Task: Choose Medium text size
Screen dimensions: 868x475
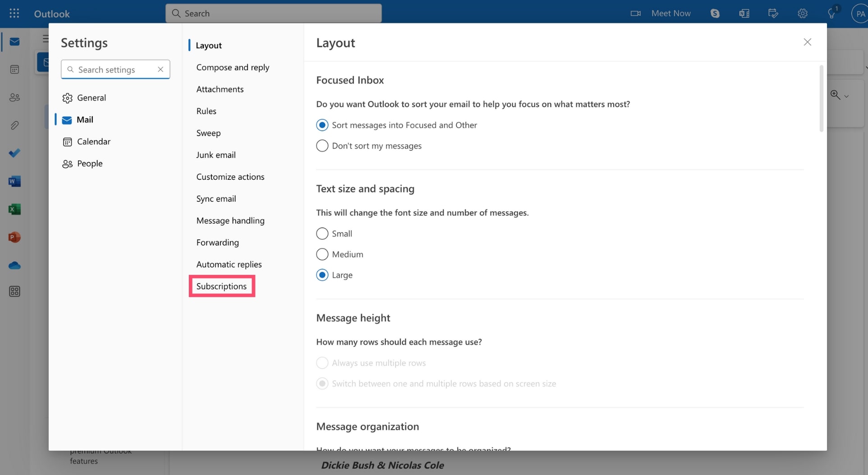Action: point(340,254)
